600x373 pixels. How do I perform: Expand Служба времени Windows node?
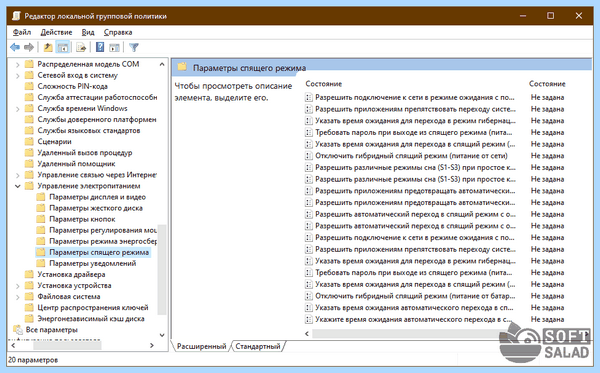(x=18, y=109)
